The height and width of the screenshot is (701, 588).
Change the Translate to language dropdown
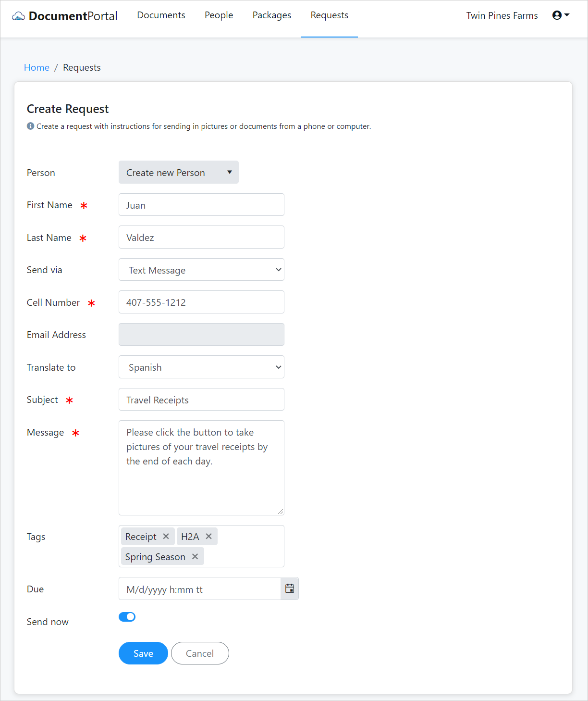point(201,367)
